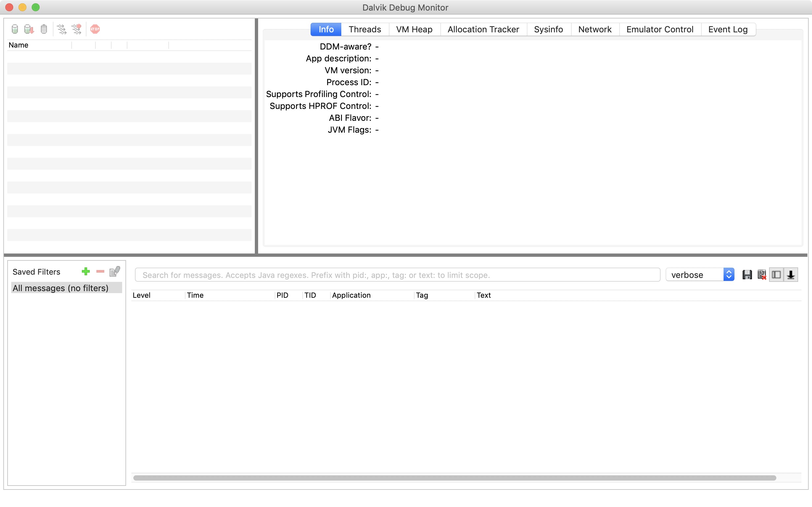
Task: Click the Update Heap icon in toolbar
Action: [15, 29]
